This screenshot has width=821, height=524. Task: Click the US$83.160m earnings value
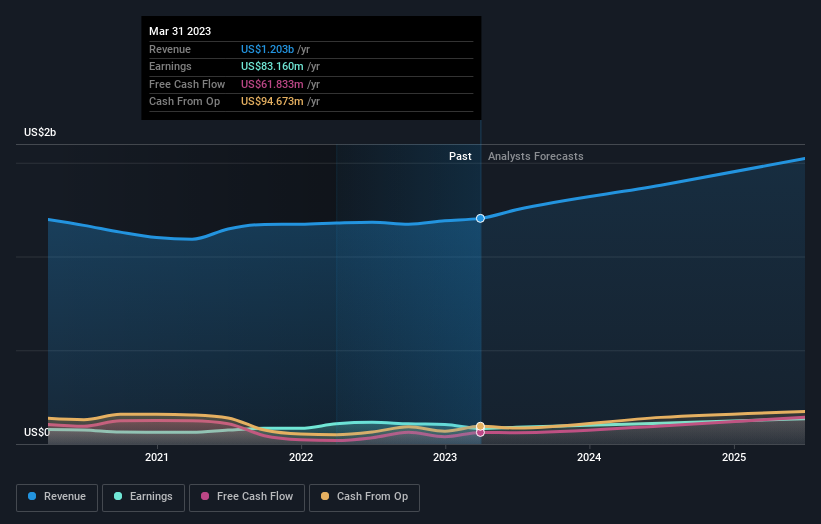(x=272, y=66)
